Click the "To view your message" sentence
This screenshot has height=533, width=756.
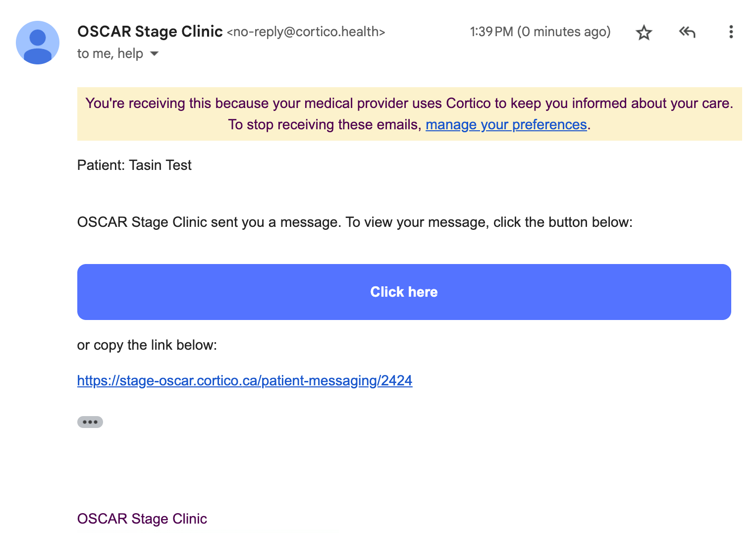click(x=488, y=222)
